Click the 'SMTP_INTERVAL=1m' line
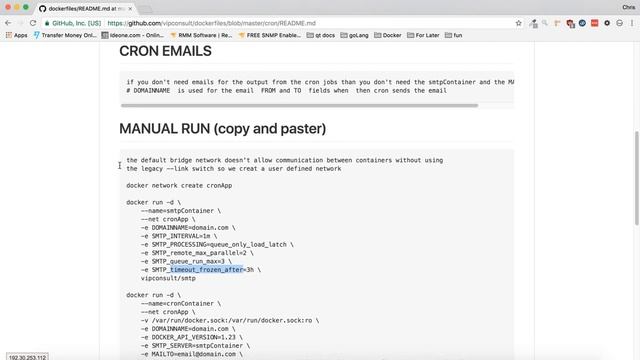 pos(179,236)
